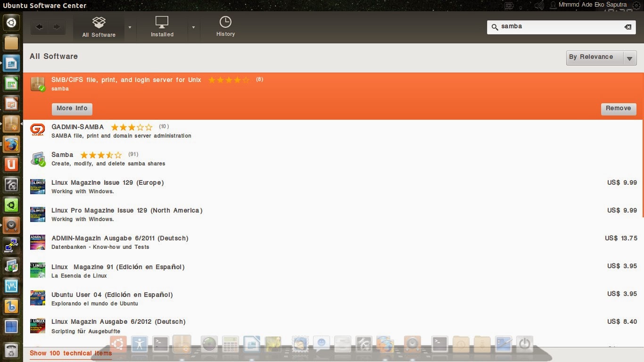This screenshot has width=644, height=362.
Task: Open the Files launcher icon
Action: point(11,43)
